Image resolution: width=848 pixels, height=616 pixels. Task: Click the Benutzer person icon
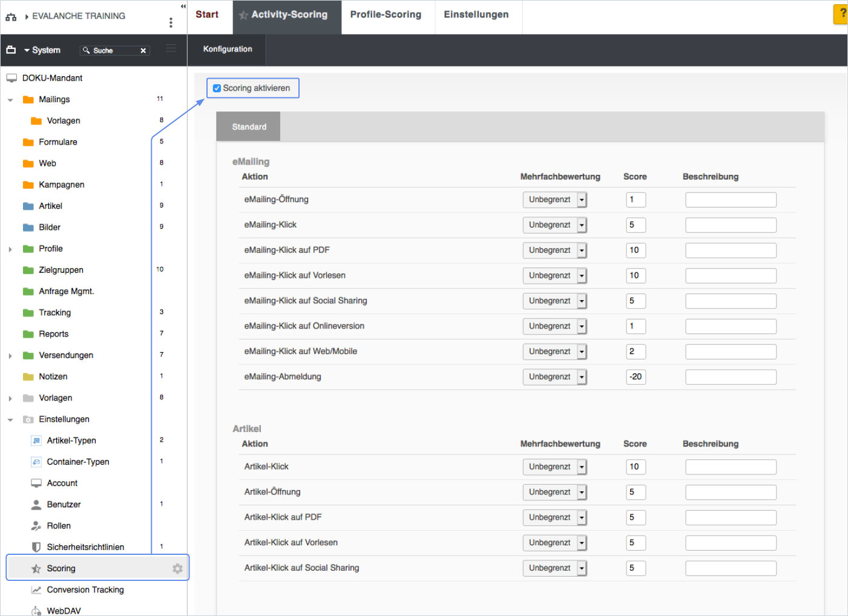pos(36,505)
